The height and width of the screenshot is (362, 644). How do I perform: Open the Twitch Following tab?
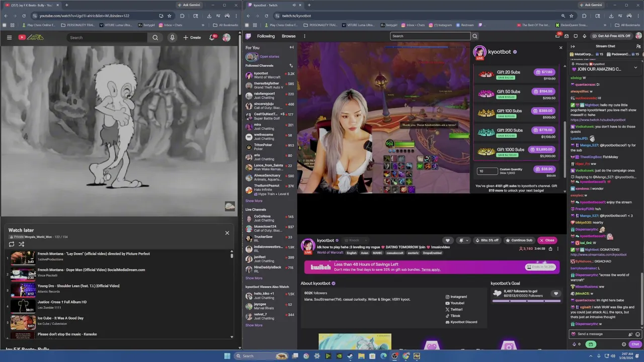click(x=266, y=36)
